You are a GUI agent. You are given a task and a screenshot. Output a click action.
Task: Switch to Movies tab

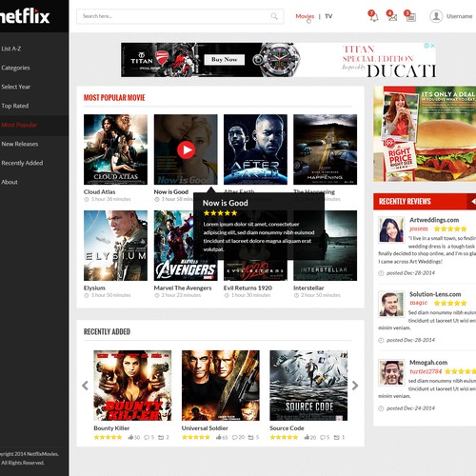[305, 16]
